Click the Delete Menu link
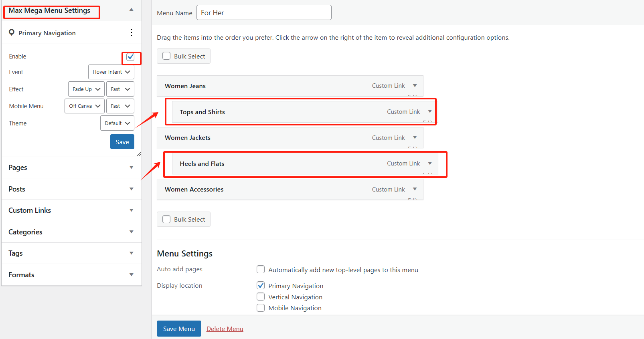644x339 pixels. (x=225, y=329)
